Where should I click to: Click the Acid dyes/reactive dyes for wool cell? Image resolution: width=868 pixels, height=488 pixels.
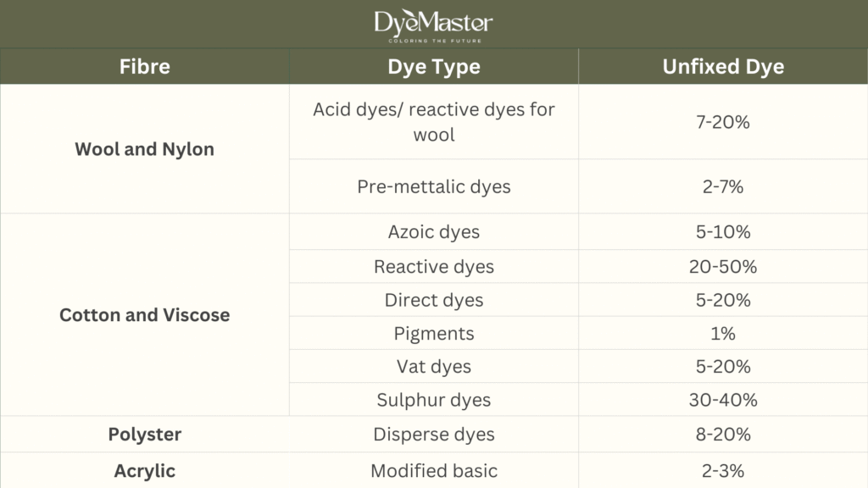coord(433,122)
